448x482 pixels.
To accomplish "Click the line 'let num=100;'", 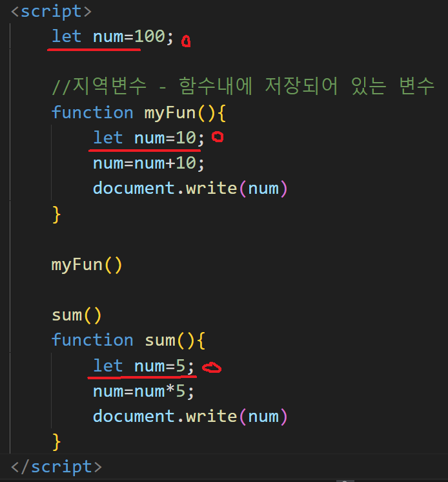I will 113,37.
